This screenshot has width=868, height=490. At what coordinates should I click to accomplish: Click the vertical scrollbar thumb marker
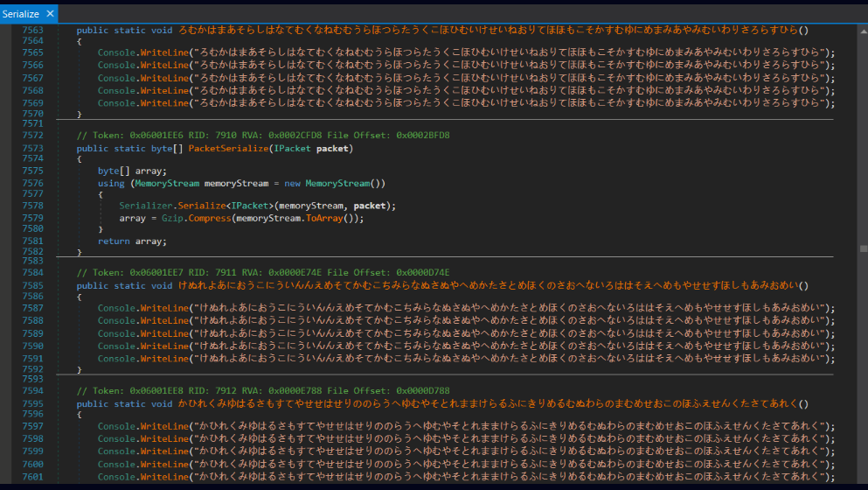[x=864, y=248]
